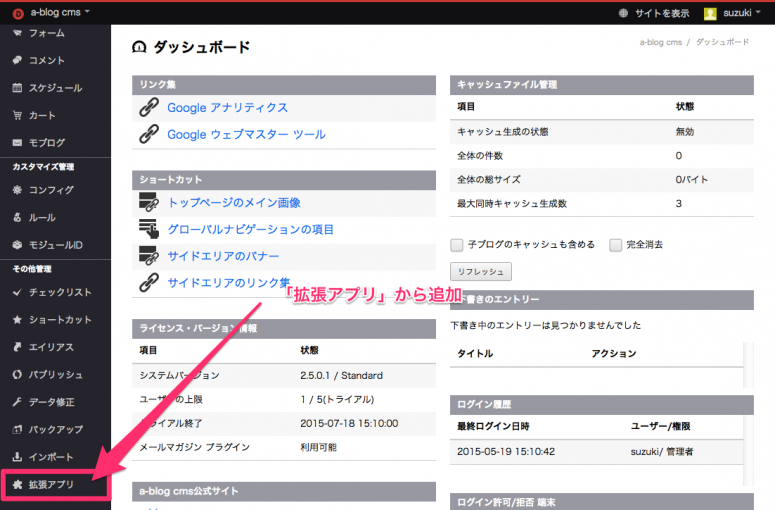Open the スケジュール sidebar item
This screenshot has height=510, width=775.
point(55,88)
